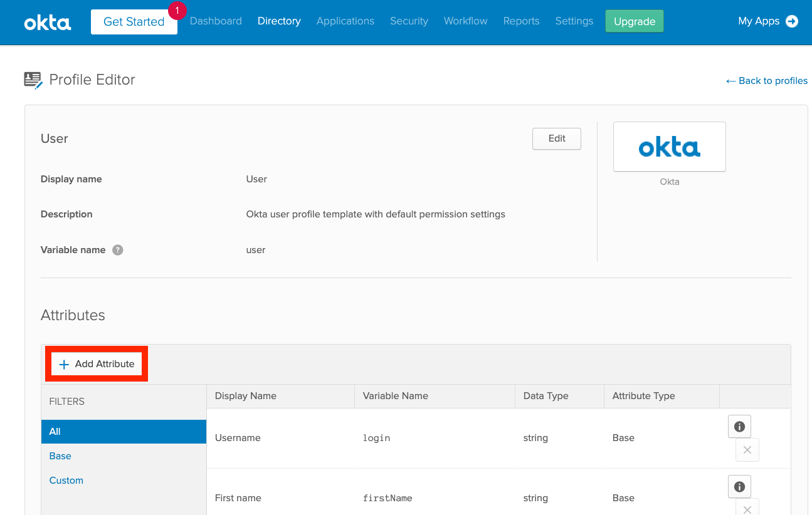Screen dimensions: 812x515
Task: Click the Add Attribute button
Action: 97,364
